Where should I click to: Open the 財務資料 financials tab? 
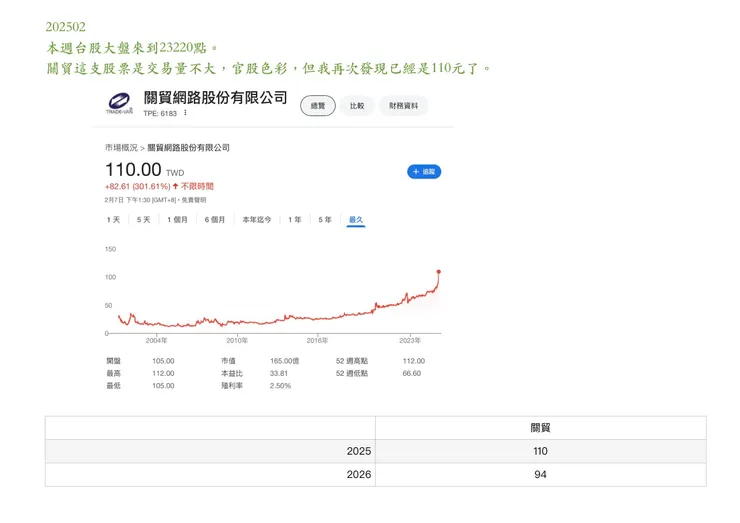[404, 106]
